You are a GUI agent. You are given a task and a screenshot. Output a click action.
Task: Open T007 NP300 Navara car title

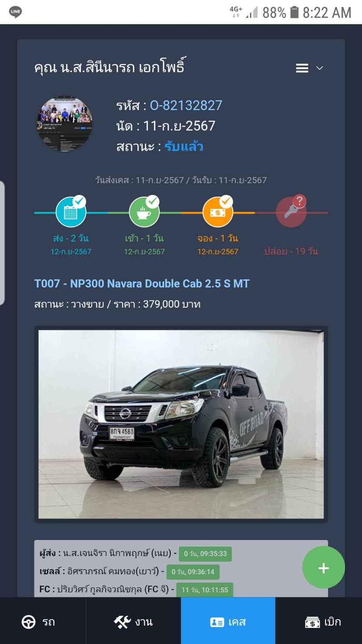pos(142,284)
